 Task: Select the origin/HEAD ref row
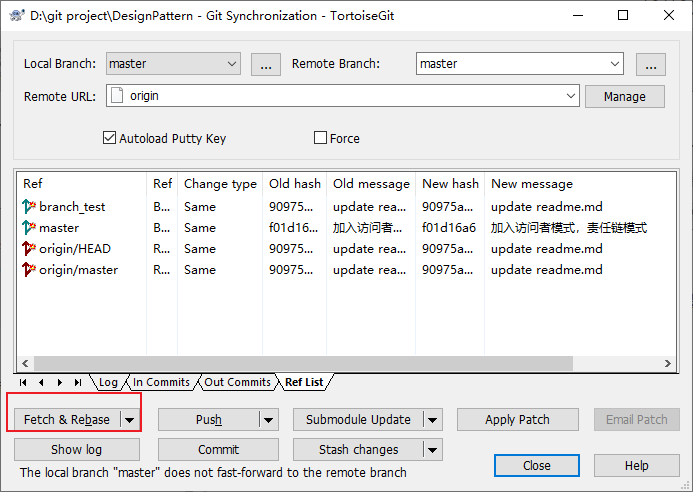(x=346, y=248)
